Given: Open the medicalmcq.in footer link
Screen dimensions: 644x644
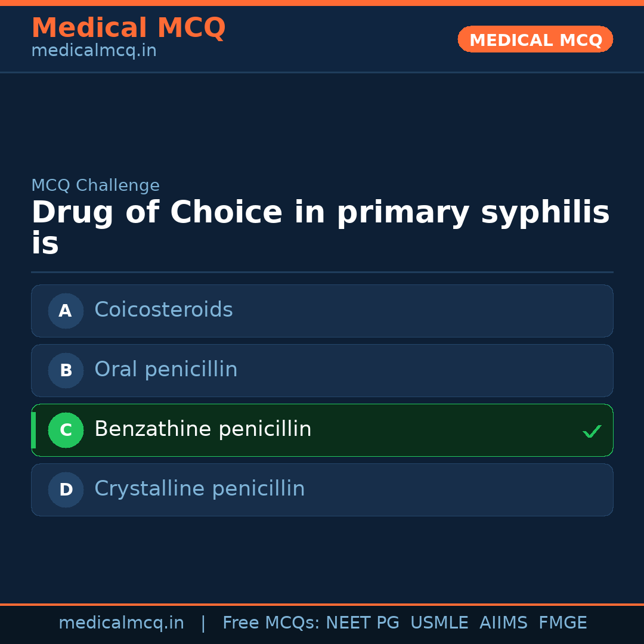Looking at the screenshot, I should click(121, 623).
